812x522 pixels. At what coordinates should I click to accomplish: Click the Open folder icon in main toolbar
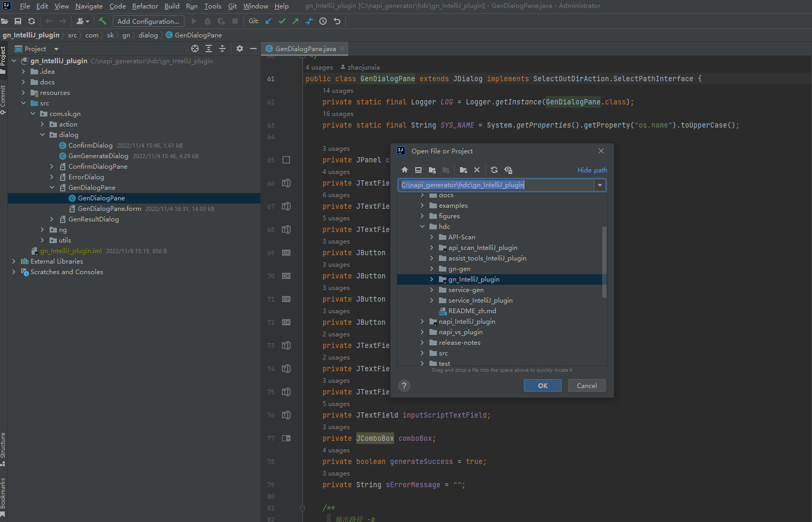(5, 21)
